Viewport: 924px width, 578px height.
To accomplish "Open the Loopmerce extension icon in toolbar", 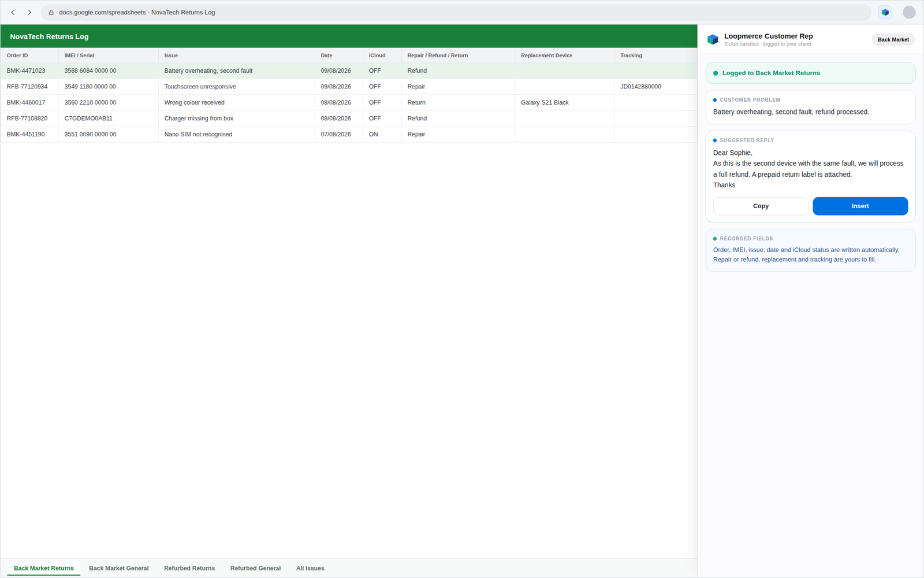I will pos(885,12).
